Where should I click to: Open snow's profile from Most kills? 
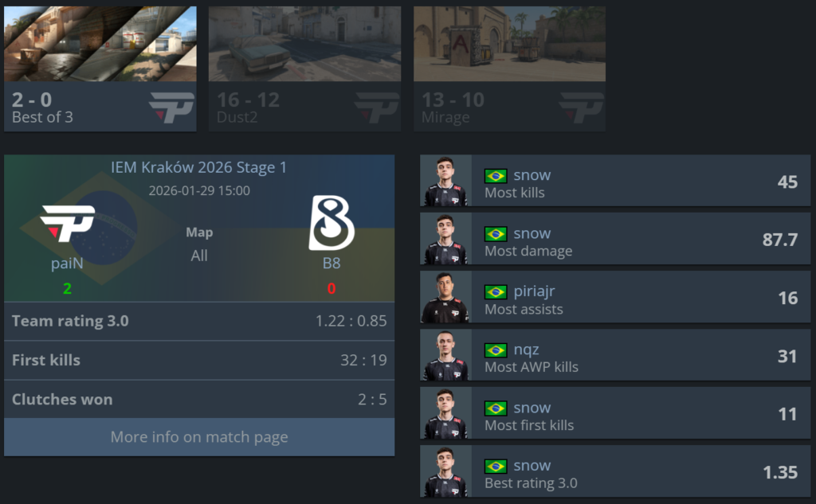click(x=532, y=175)
